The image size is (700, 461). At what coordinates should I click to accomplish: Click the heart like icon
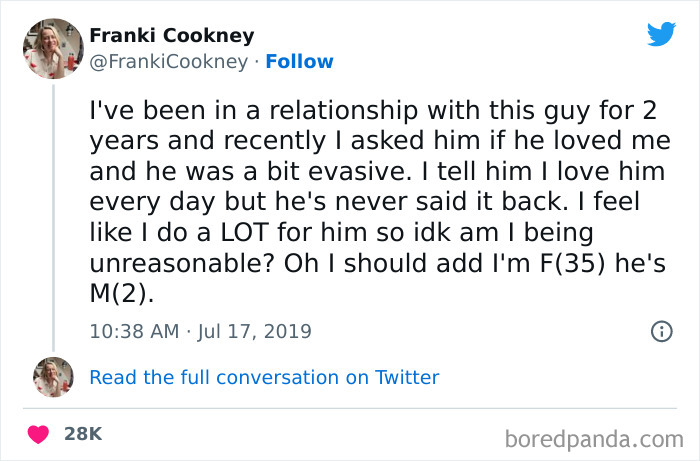39,434
